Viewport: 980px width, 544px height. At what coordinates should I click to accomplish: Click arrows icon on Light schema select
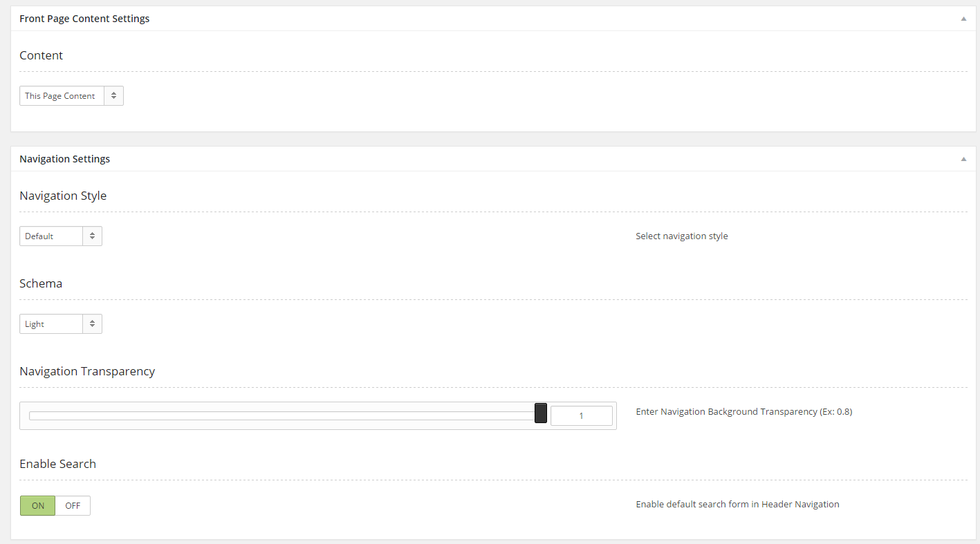click(x=92, y=324)
